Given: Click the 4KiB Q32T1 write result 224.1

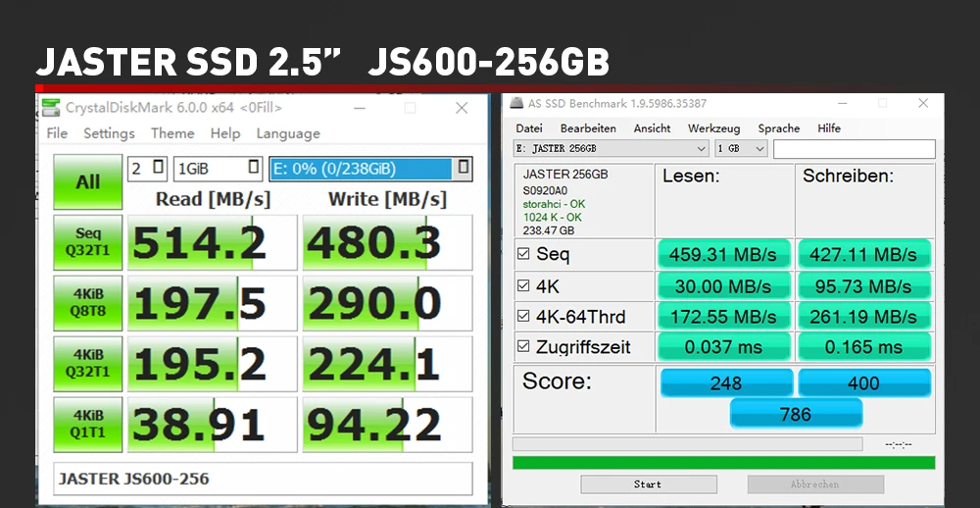Looking at the screenshot, I should click(x=387, y=364).
